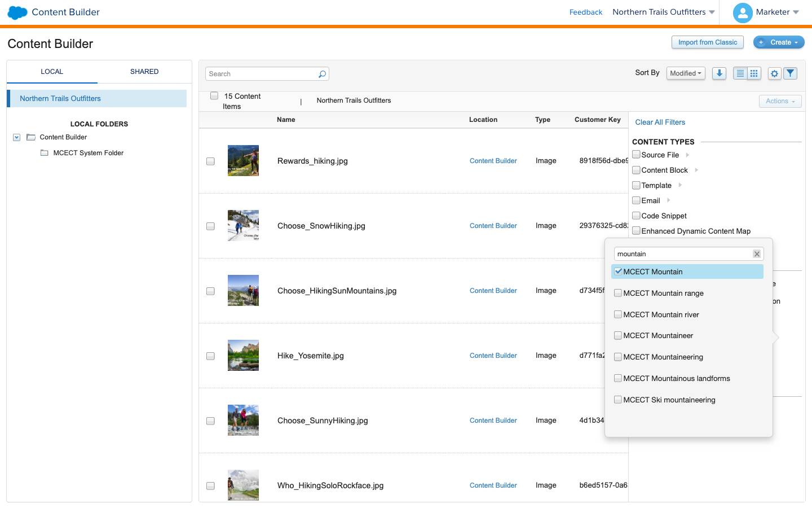Open the Marketer user menu
The width and height of the screenshot is (812, 508).
(x=777, y=12)
